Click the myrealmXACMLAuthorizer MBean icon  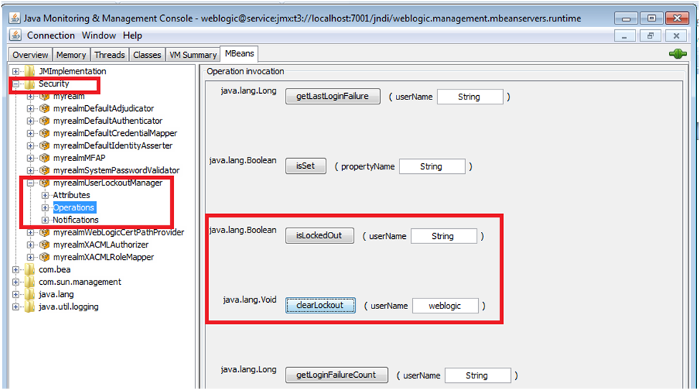(44, 245)
